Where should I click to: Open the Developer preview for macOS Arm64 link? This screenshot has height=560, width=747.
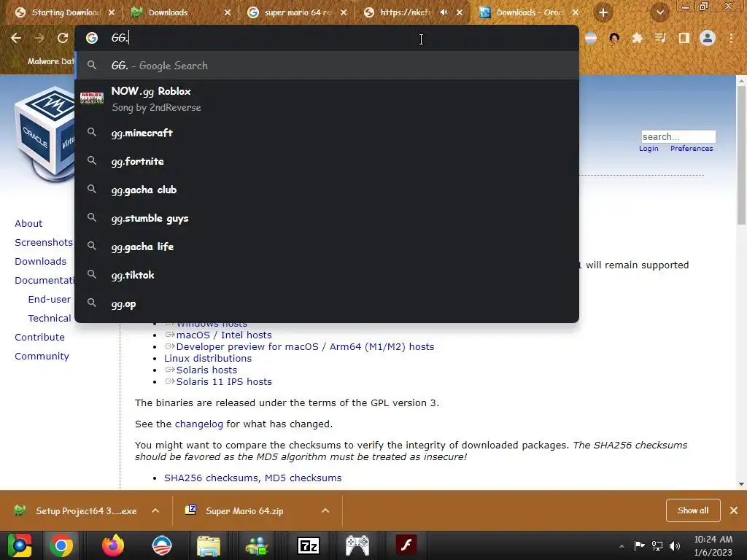pos(306,346)
